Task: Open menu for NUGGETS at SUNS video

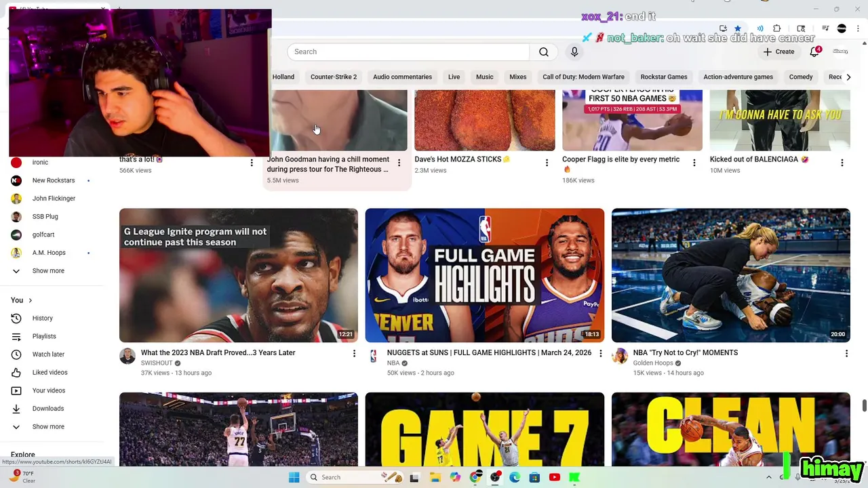Action: point(600,353)
